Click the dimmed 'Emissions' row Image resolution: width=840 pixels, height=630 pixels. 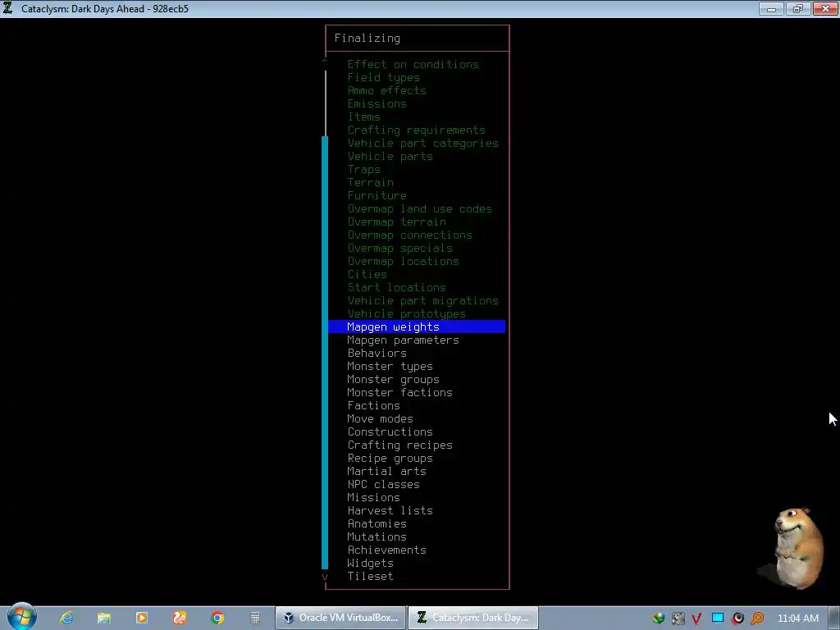pos(377,104)
